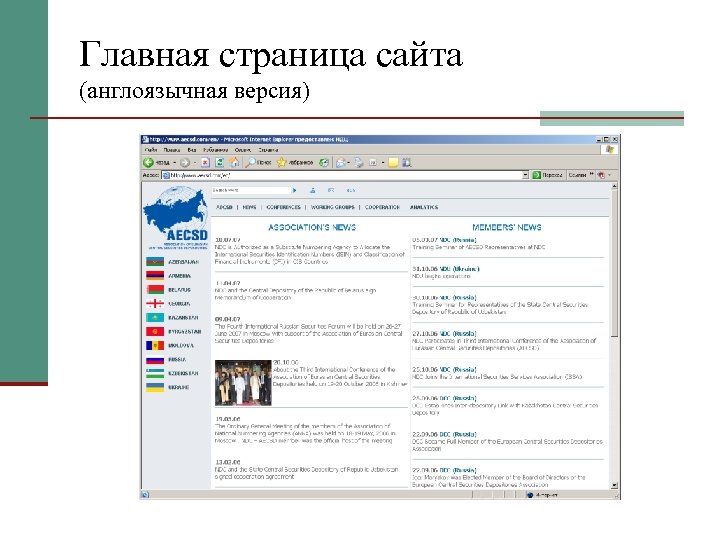Viewport: 720px width, 540px height.
Task: Open dropdown next to red toolbar icon
Action: (609, 175)
